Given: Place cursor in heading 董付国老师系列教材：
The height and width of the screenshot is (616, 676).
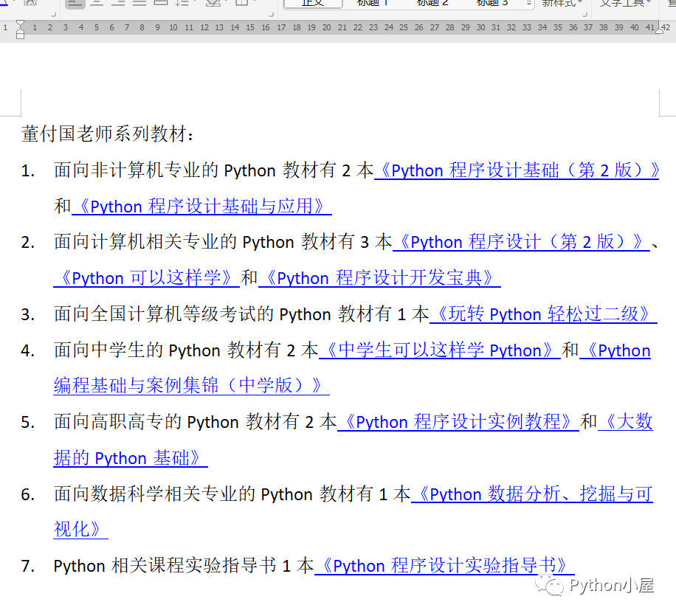Looking at the screenshot, I should tap(107, 134).
